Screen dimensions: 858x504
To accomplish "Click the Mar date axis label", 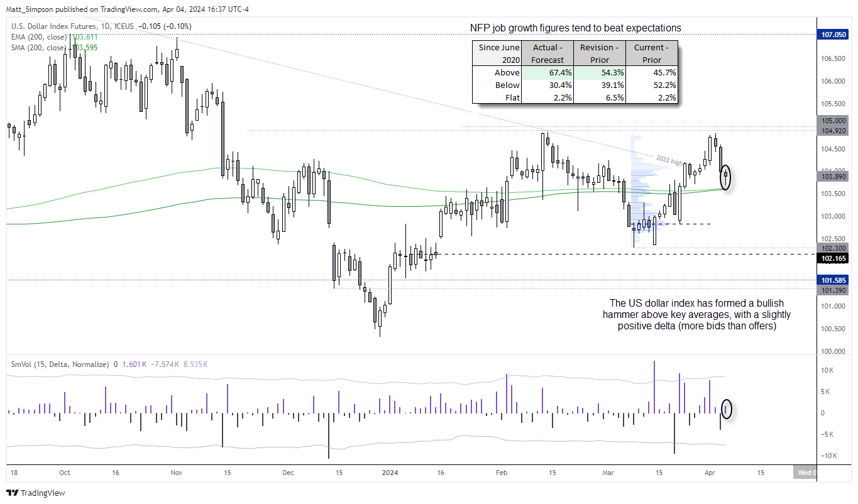I will pyautogui.click(x=607, y=472).
